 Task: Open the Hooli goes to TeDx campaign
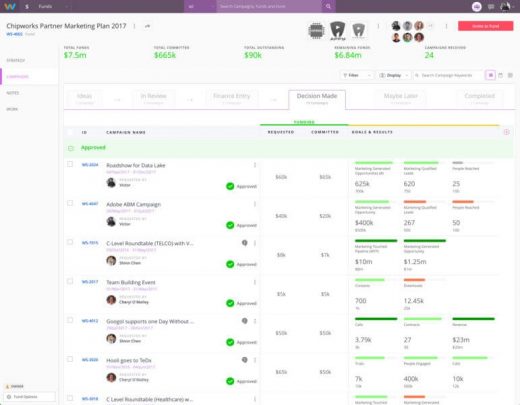coord(129,360)
